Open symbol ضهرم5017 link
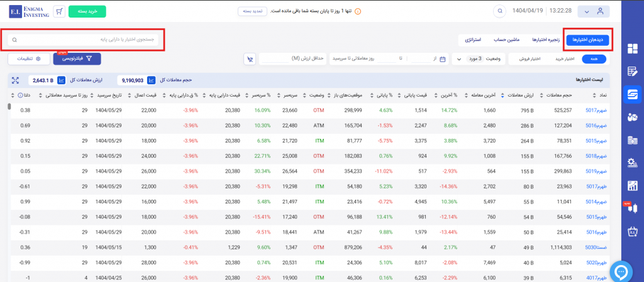 tap(596, 111)
